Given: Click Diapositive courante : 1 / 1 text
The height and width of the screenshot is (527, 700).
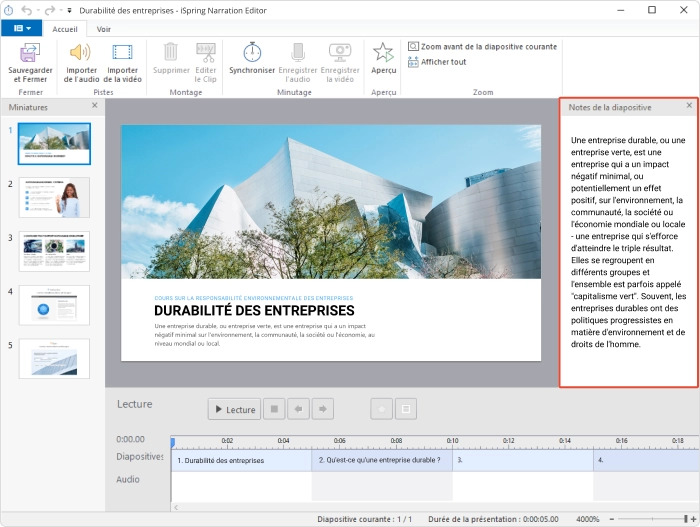Looking at the screenshot, I should (365, 519).
